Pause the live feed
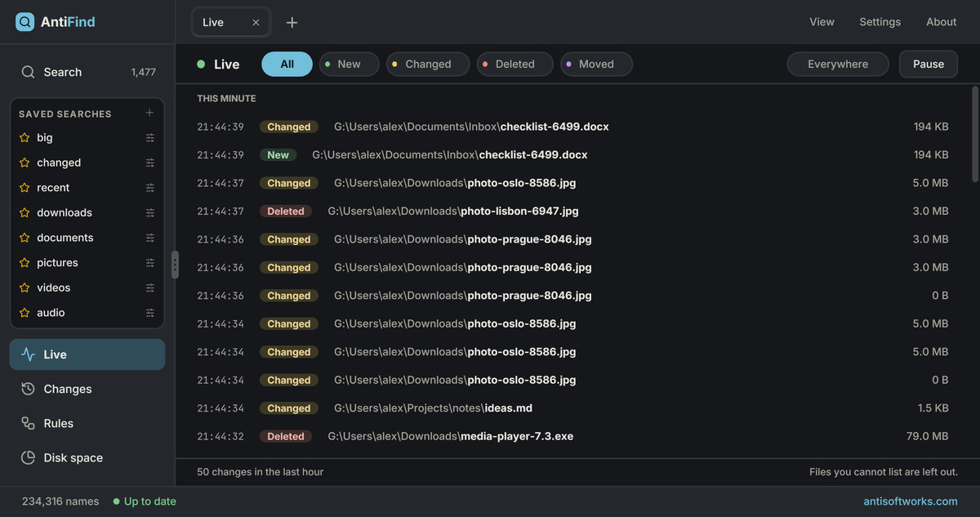The height and width of the screenshot is (517, 980). [929, 64]
